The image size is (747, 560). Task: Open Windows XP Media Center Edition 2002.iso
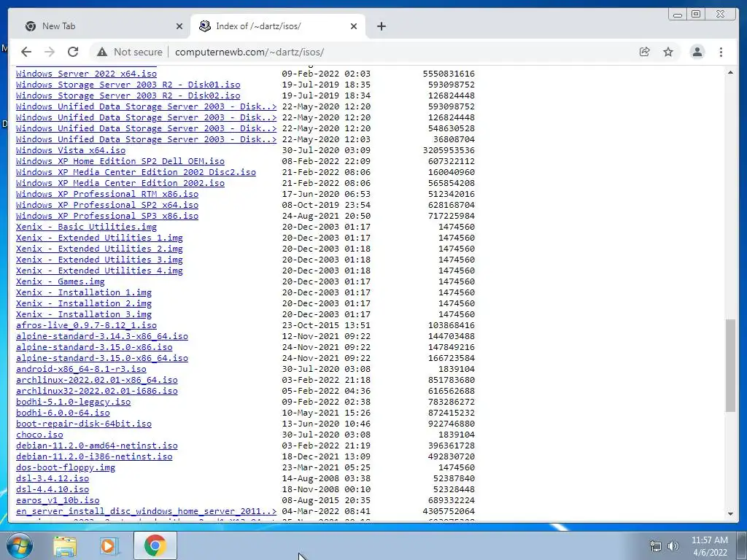tap(120, 183)
